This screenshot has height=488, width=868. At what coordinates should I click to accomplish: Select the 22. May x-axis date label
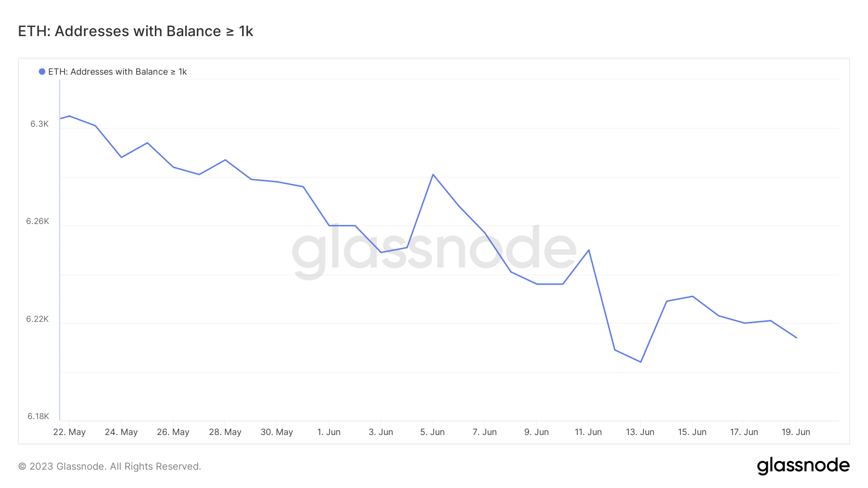coord(69,432)
